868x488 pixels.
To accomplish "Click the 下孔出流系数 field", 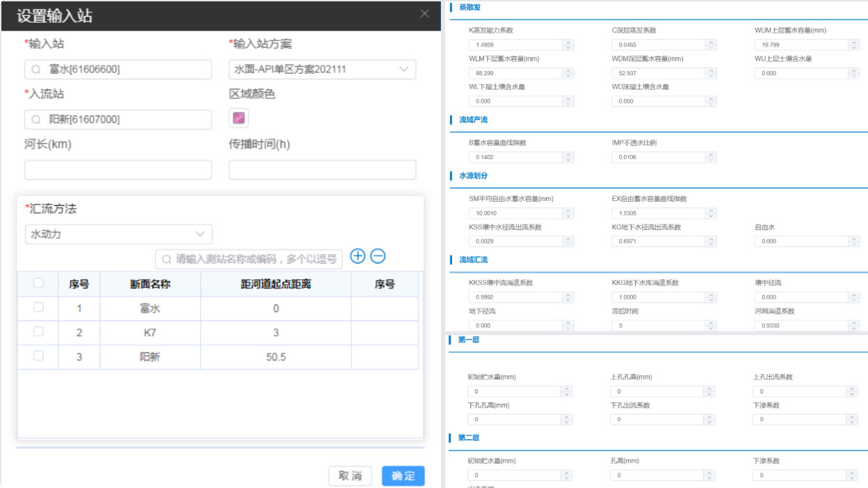I will tap(663, 419).
